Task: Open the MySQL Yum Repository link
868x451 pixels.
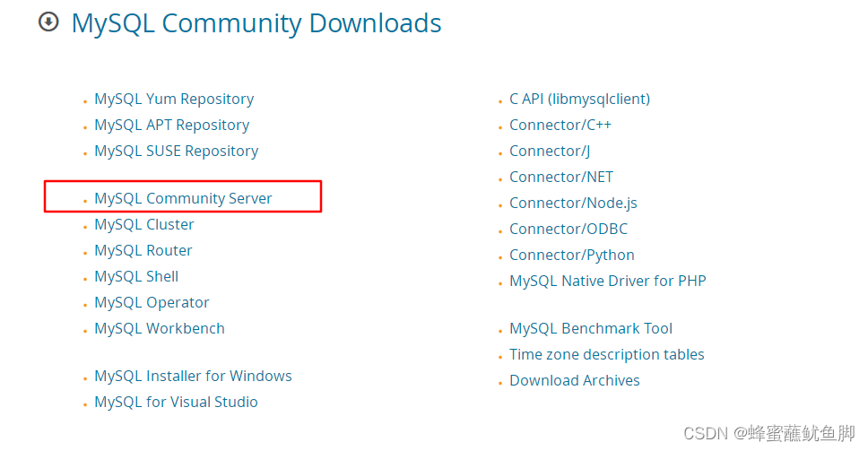Action: click(174, 99)
